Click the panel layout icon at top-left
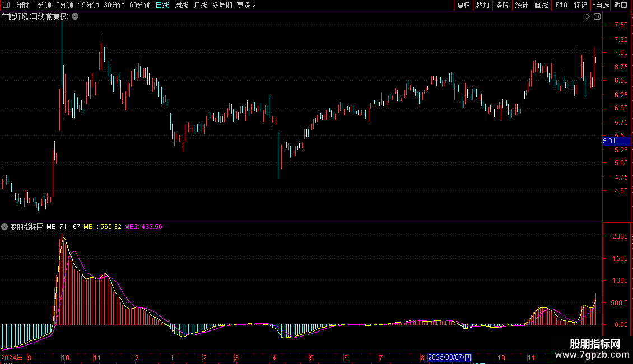The height and width of the screenshot is (364, 633). click(x=6, y=5)
